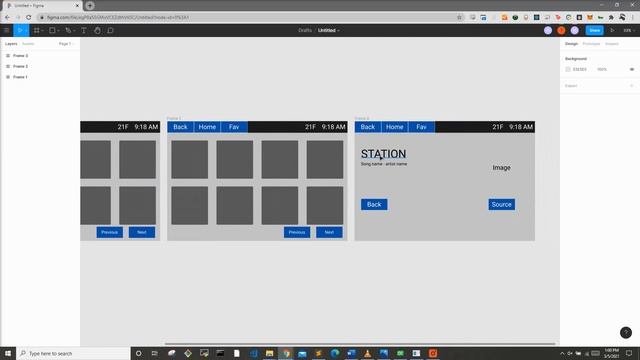
Task: Select Home button in right frame header
Action: coord(394,127)
